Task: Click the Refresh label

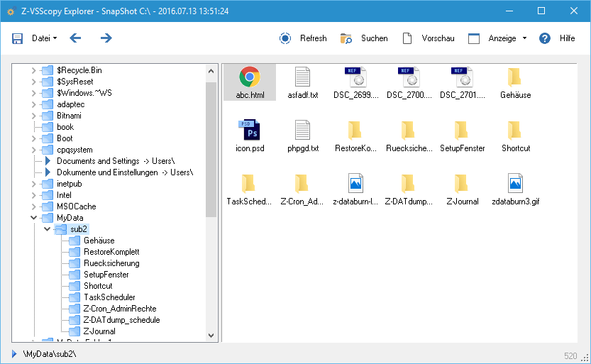Action: (x=313, y=38)
